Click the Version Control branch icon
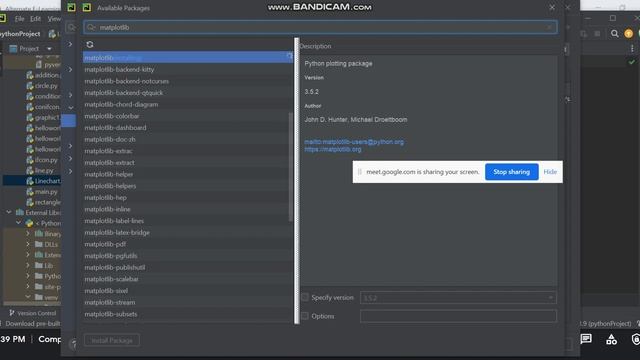This screenshot has width=640, height=360. point(11,313)
